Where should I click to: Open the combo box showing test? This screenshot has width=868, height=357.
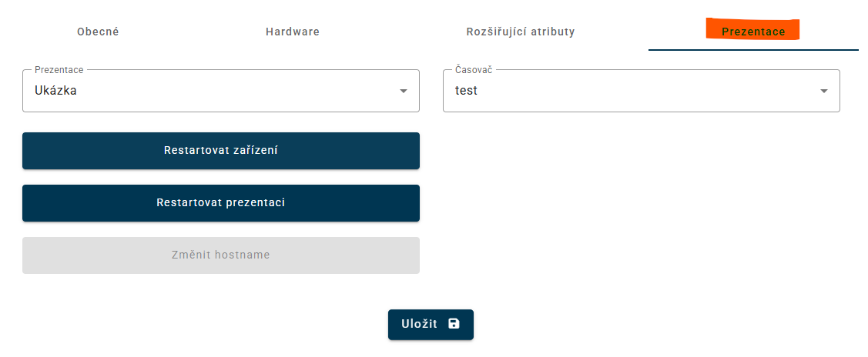[628, 91]
